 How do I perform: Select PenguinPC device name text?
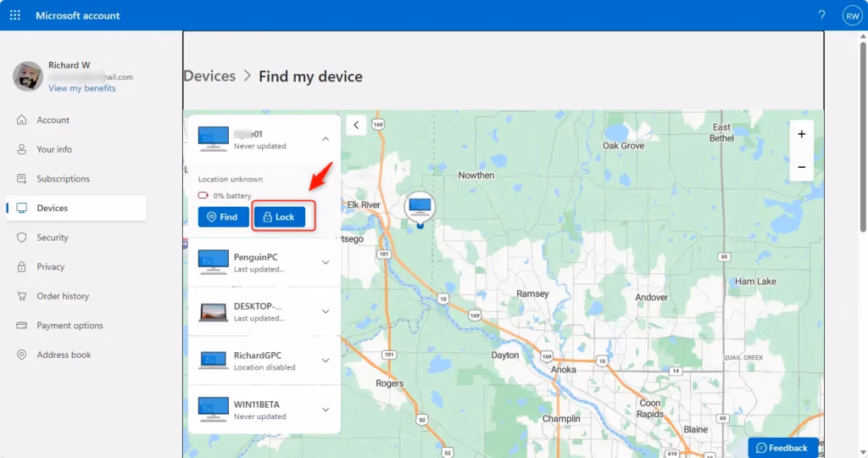click(x=255, y=257)
